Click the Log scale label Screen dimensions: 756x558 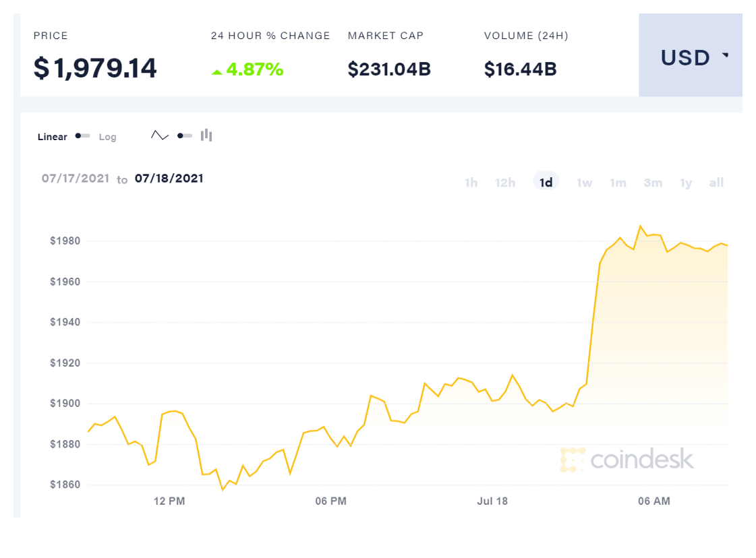click(108, 137)
